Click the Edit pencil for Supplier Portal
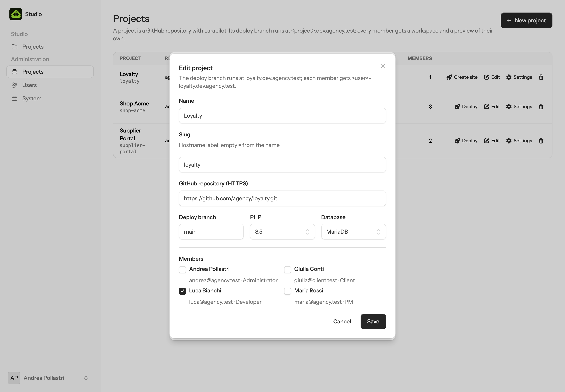 point(486,141)
